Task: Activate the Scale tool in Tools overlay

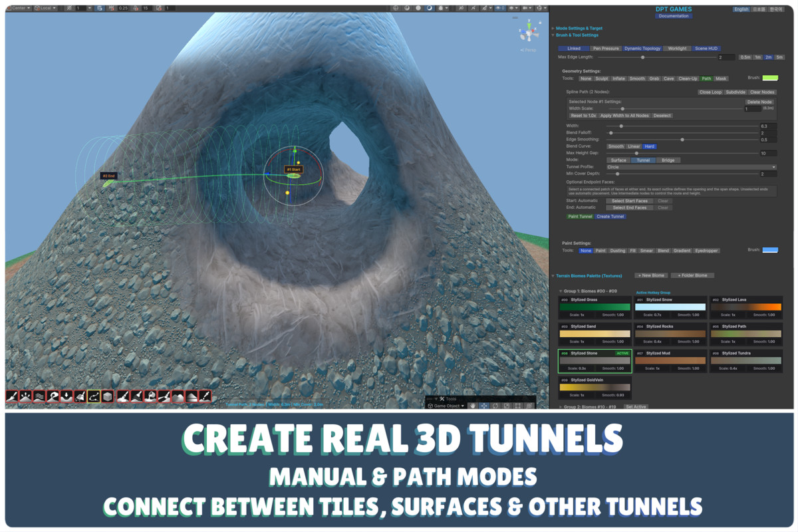Action: point(507,406)
